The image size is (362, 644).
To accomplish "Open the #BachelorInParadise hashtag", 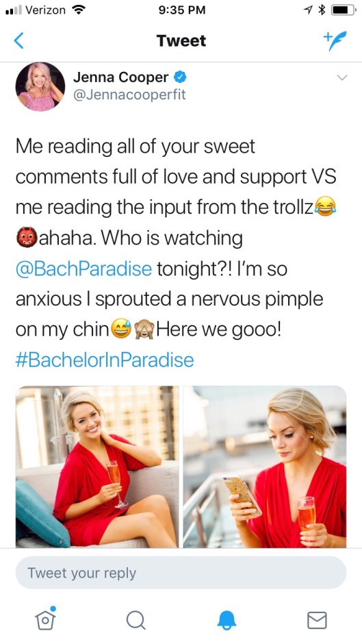I will [105, 360].
